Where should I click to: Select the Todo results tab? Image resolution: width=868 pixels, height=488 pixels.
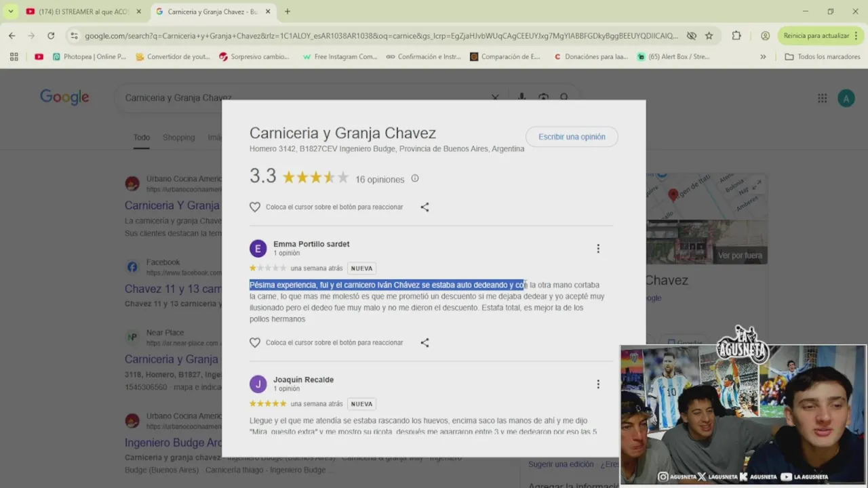(x=141, y=138)
